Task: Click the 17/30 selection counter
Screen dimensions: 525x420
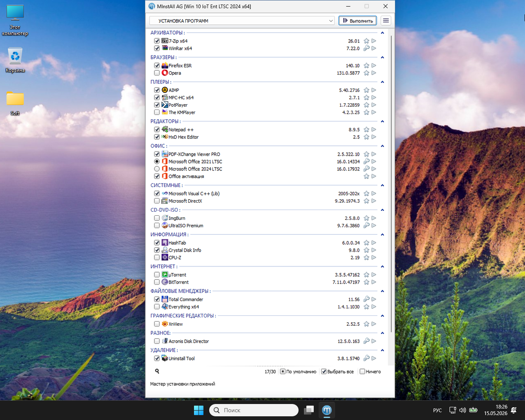Action: point(270,371)
